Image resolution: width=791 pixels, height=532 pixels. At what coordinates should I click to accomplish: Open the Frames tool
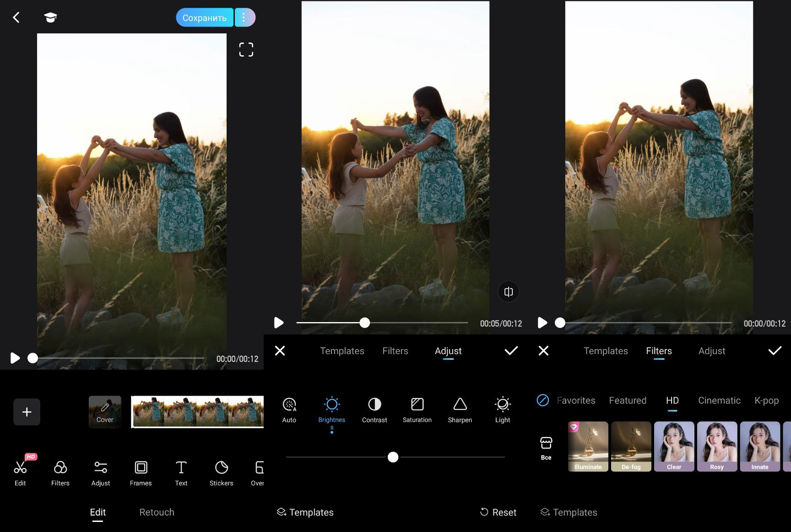(141, 473)
